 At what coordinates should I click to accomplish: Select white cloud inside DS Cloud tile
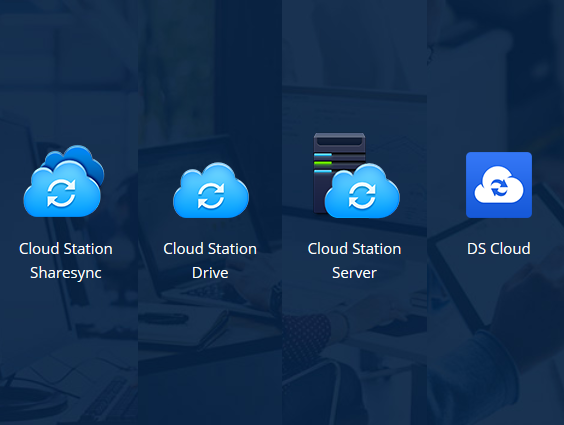(499, 185)
